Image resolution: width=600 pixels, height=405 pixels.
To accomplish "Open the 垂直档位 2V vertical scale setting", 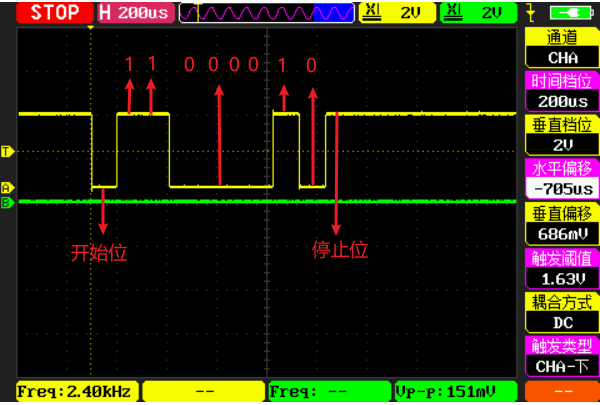I will 561,135.
